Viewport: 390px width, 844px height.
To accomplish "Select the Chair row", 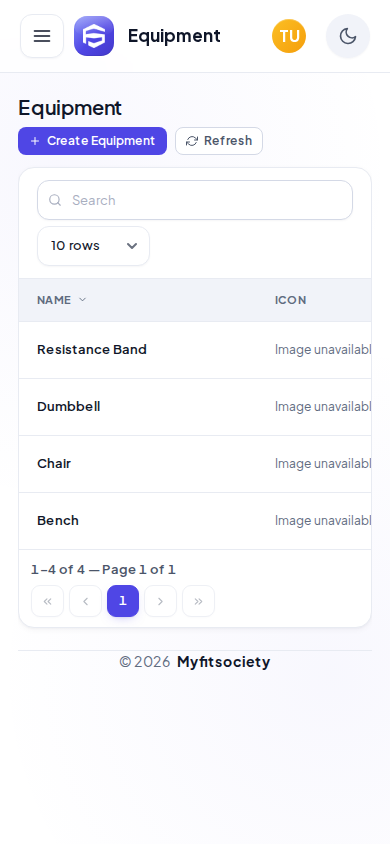I will tap(195, 464).
